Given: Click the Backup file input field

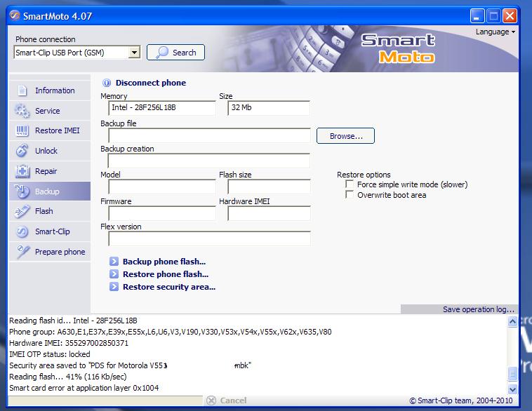Looking at the screenshot, I should click(x=209, y=135).
